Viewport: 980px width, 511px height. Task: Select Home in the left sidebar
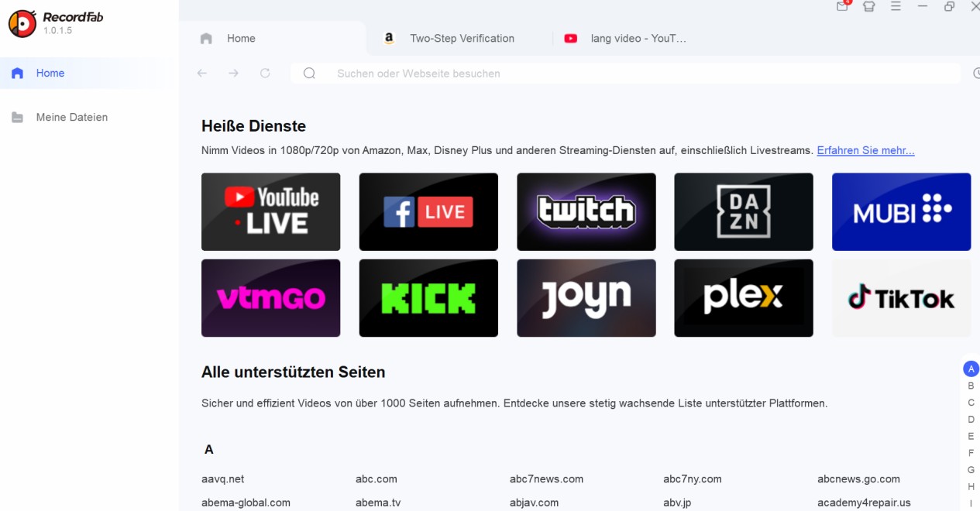click(50, 73)
